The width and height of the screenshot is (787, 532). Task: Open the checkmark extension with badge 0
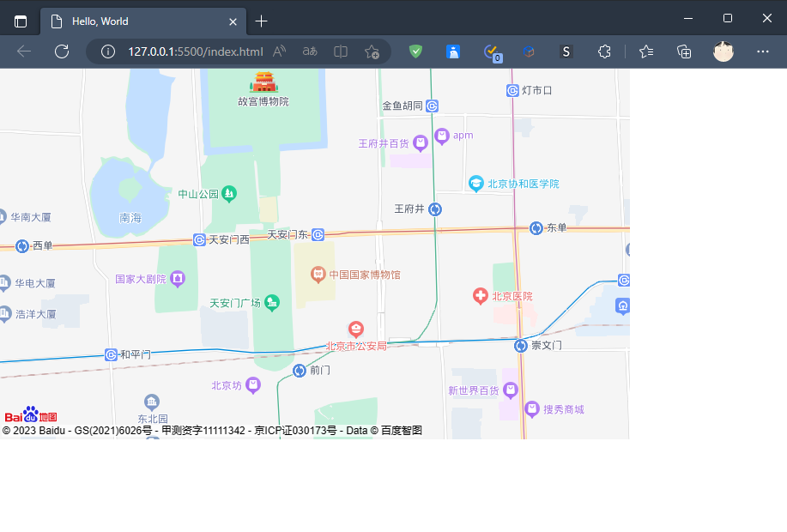click(492, 52)
